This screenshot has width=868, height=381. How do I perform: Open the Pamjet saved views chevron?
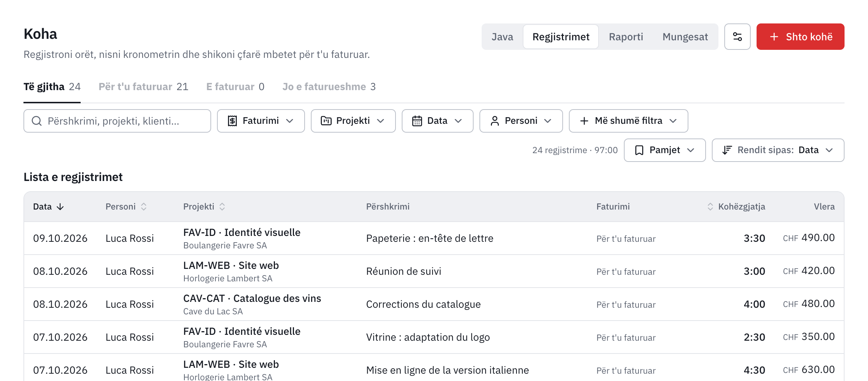[691, 150]
